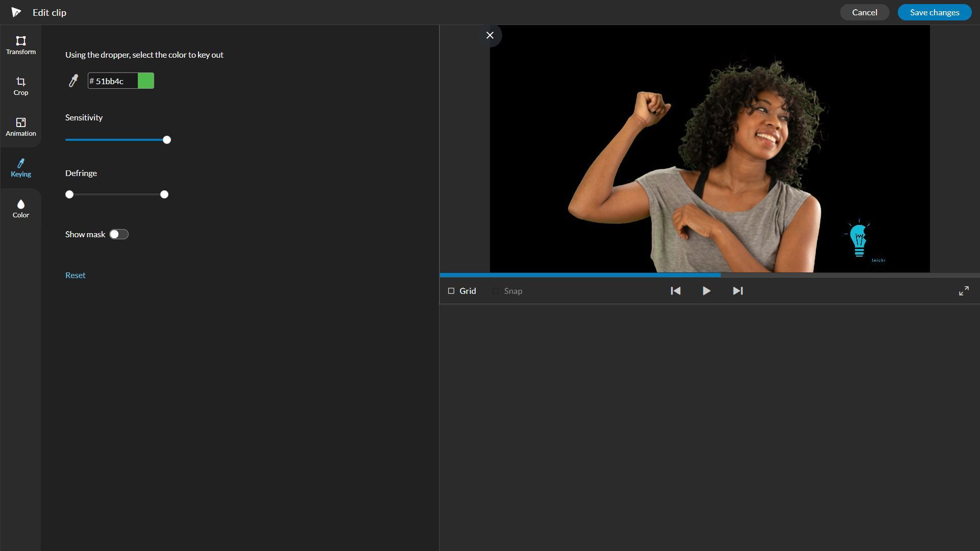The width and height of the screenshot is (980, 551).
Task: Tick the Snap checkbox
Action: coord(496,291)
